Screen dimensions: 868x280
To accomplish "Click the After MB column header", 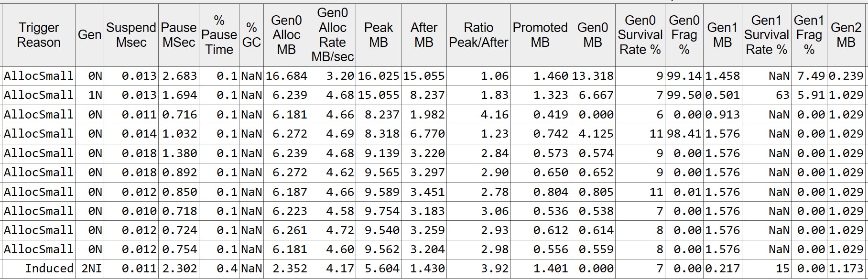I will point(424,35).
